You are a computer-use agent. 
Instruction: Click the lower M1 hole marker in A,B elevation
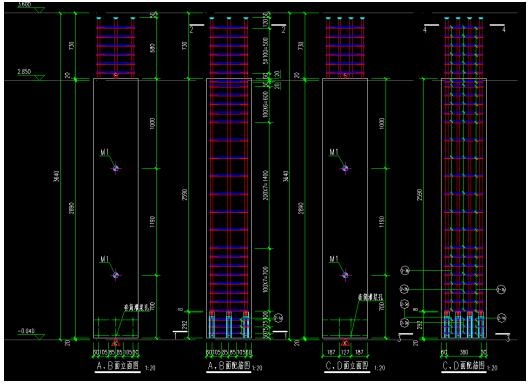[115, 275]
